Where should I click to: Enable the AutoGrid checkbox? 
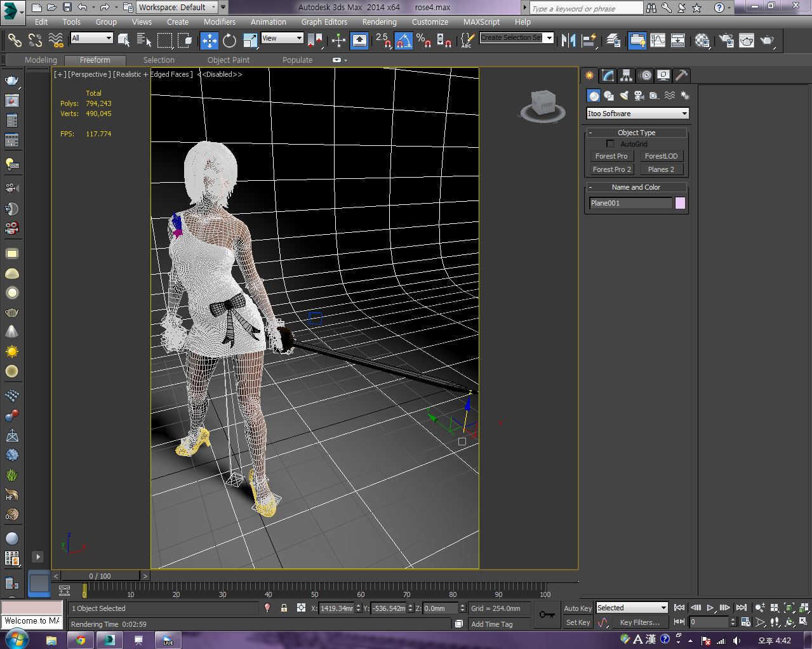click(611, 144)
